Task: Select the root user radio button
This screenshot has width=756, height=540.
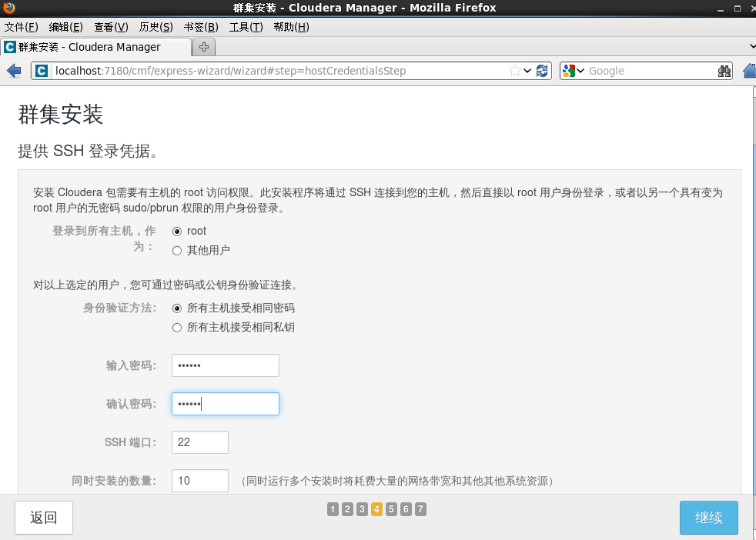Action: point(177,232)
